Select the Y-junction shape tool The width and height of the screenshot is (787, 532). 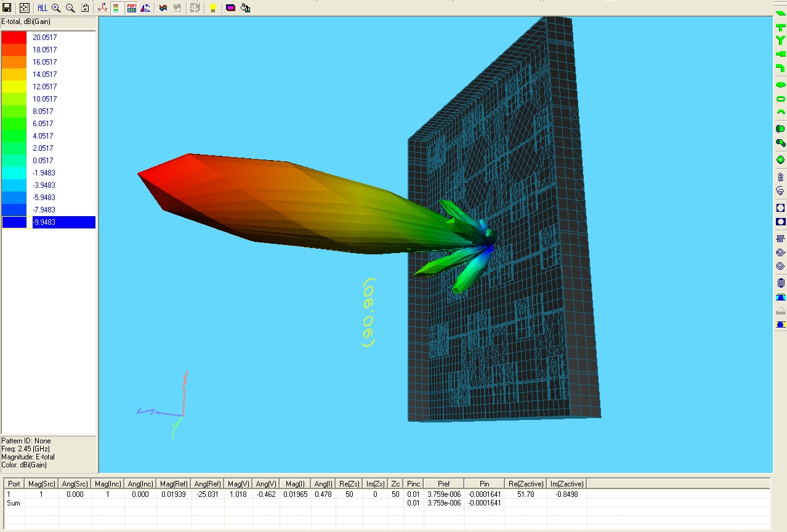coord(780,41)
